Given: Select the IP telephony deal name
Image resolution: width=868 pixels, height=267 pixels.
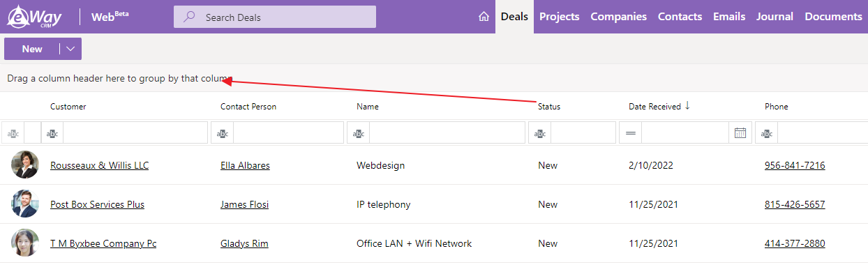Looking at the screenshot, I should point(384,204).
